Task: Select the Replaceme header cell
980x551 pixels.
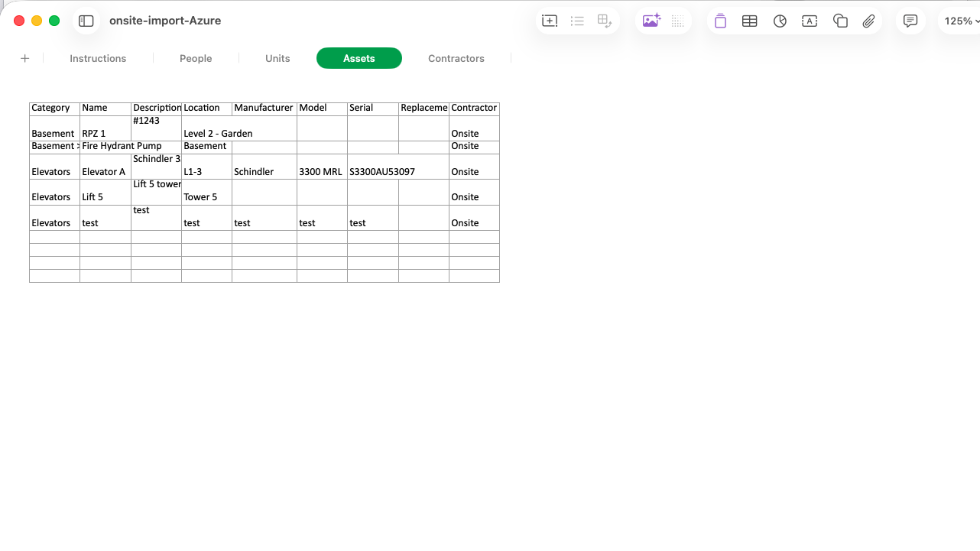Action: point(423,109)
